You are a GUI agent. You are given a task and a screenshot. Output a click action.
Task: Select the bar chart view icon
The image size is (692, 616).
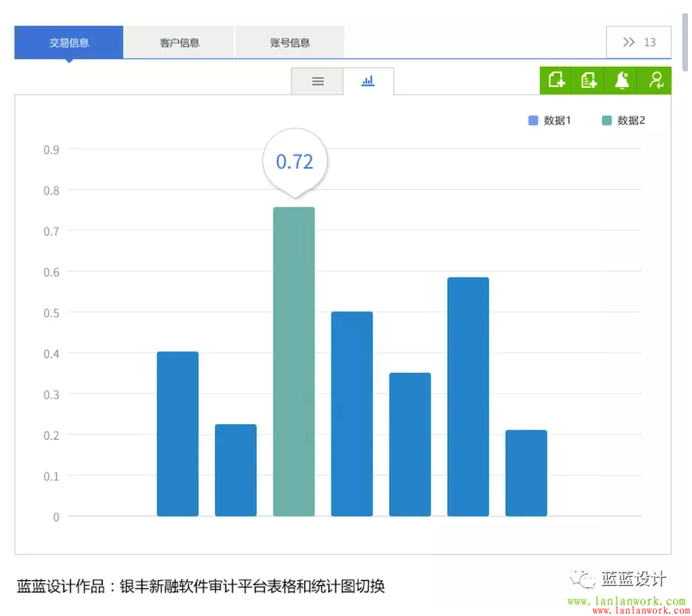[x=368, y=80]
